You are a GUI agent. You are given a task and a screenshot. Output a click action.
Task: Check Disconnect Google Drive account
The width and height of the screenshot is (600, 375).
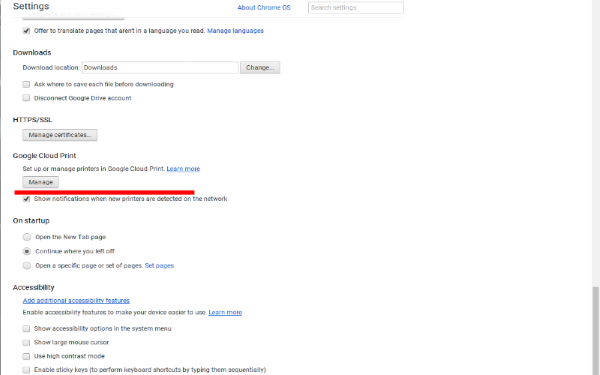click(x=26, y=98)
